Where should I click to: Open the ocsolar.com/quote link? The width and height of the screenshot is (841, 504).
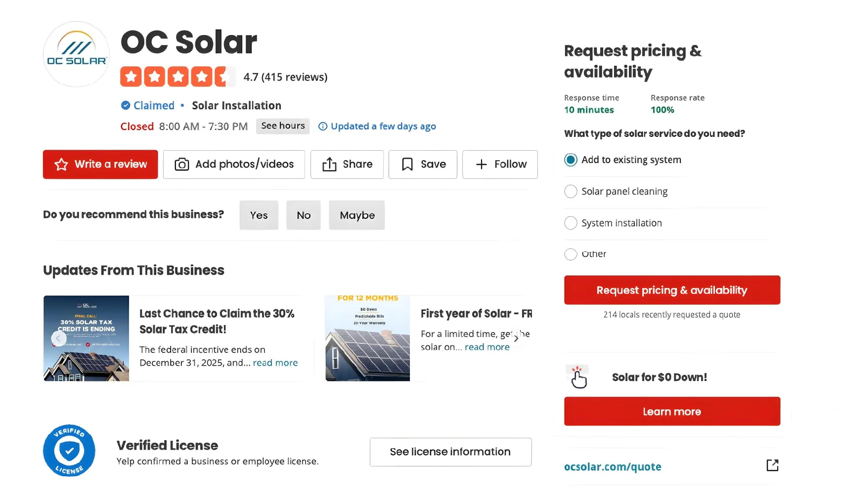[613, 466]
